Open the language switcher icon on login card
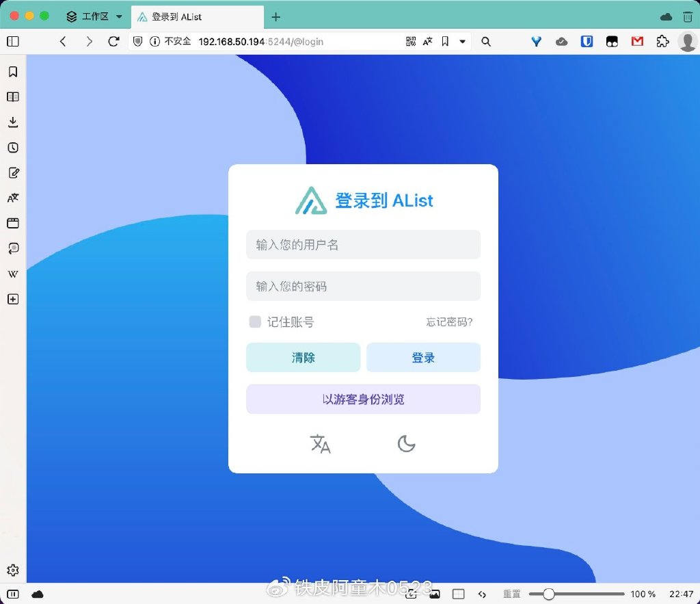This screenshot has height=604, width=700. [x=321, y=444]
